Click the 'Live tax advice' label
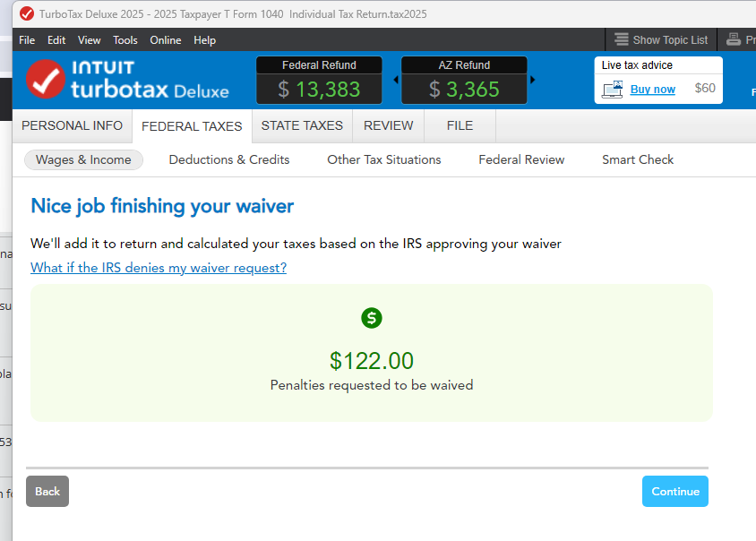756x541 pixels. (637, 65)
